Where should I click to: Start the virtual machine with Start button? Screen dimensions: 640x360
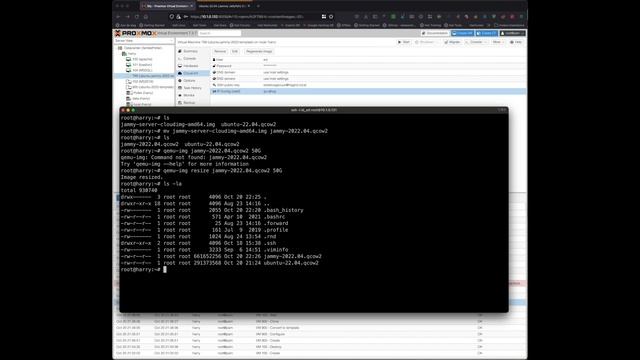tap(404, 42)
